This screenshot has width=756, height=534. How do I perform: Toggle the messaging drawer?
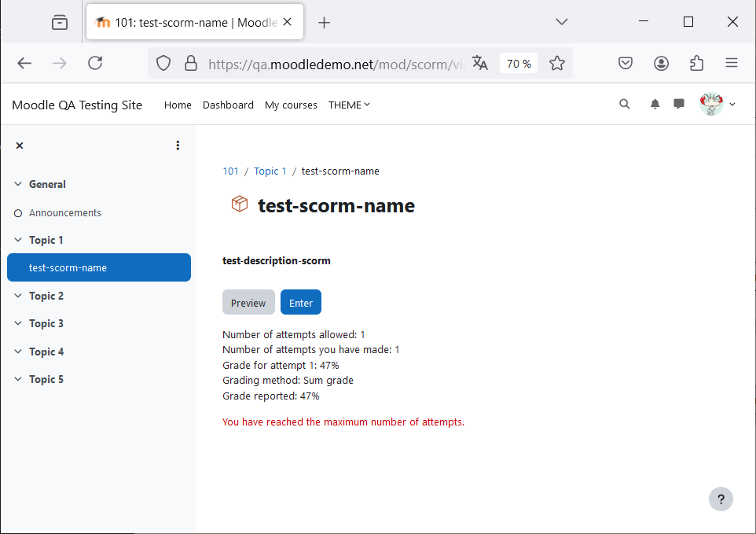coord(679,104)
